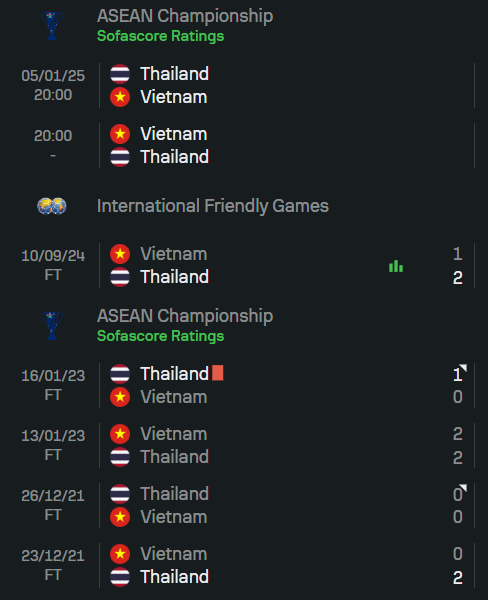
Task: Click aggregate corner marker on 26/12/21 score
Action: (463, 488)
